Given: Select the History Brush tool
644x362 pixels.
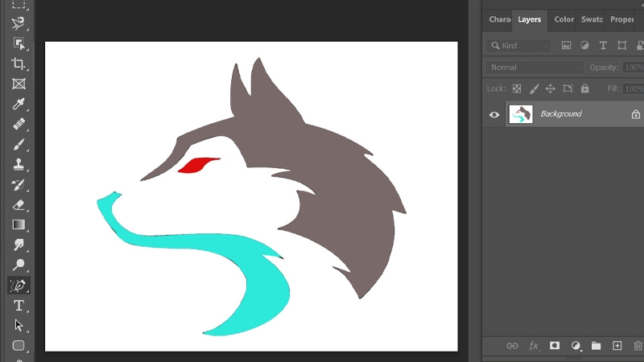Looking at the screenshot, I should click(19, 185).
